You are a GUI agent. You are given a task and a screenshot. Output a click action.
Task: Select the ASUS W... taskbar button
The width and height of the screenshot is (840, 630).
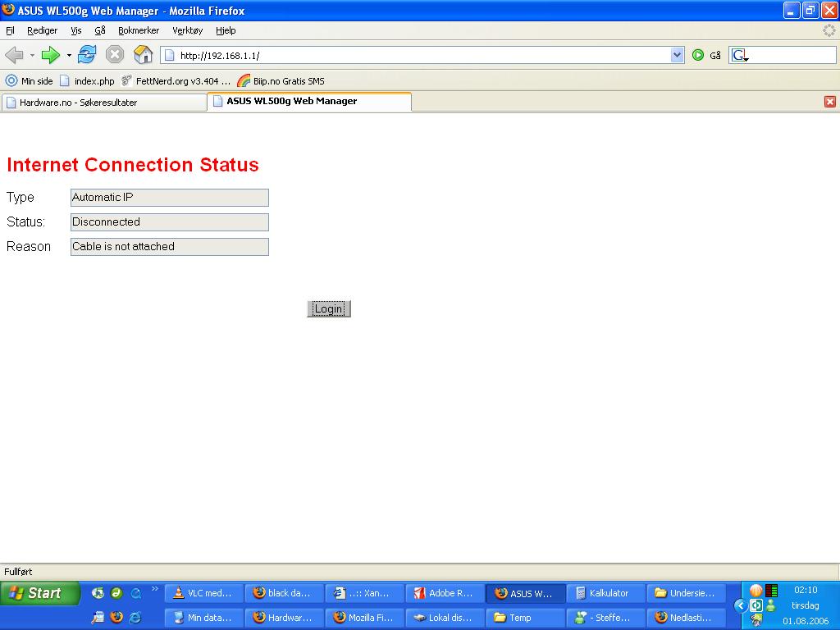coord(525,593)
